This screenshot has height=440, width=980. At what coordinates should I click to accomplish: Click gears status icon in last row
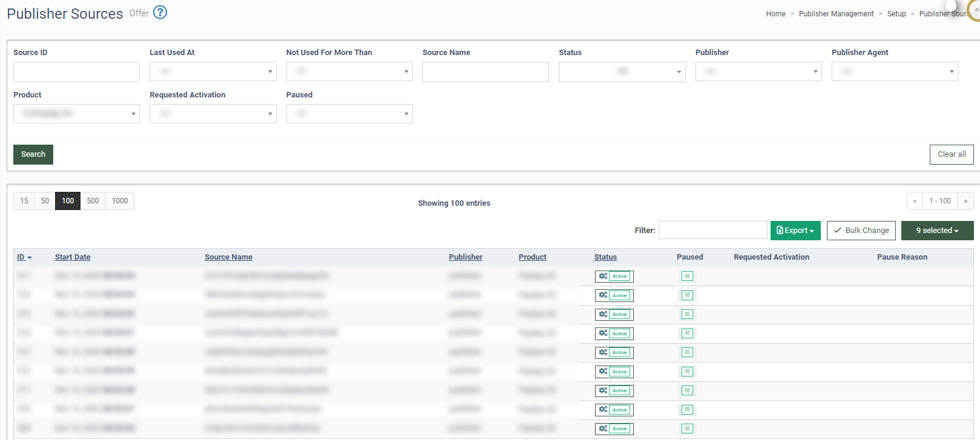point(603,429)
